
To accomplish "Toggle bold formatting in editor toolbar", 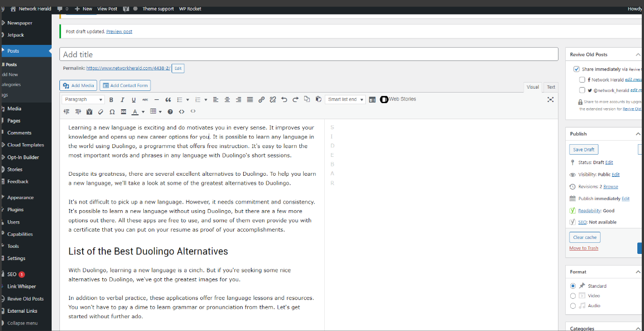I will (x=111, y=99).
